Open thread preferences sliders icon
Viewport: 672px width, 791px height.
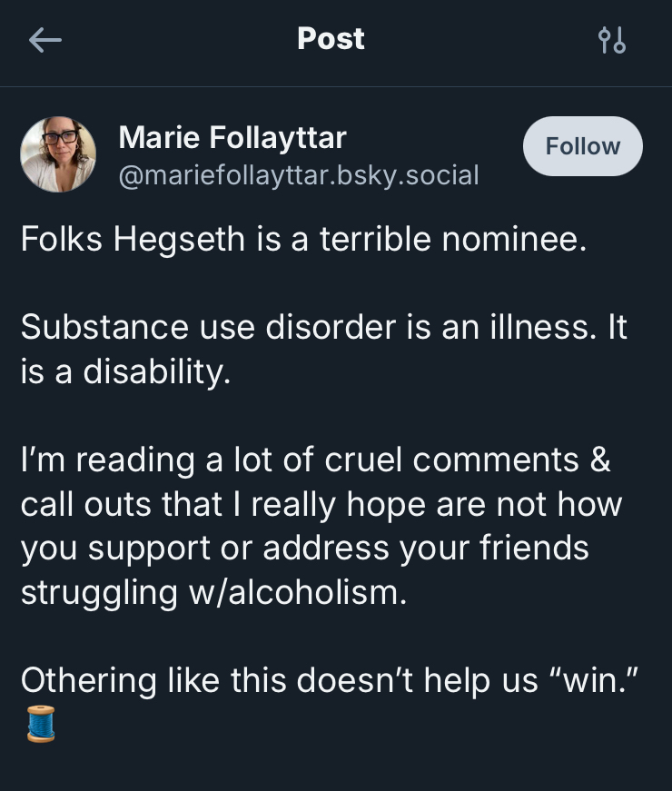(612, 40)
